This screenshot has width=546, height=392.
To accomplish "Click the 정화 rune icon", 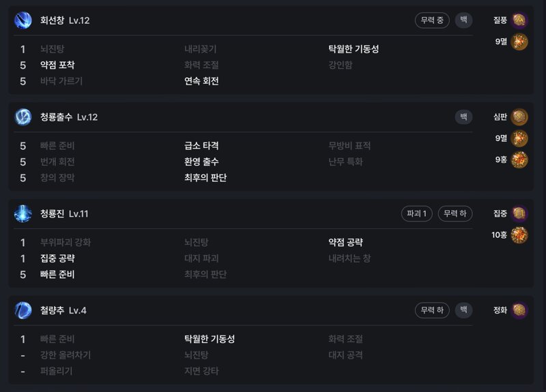I will click(519, 310).
